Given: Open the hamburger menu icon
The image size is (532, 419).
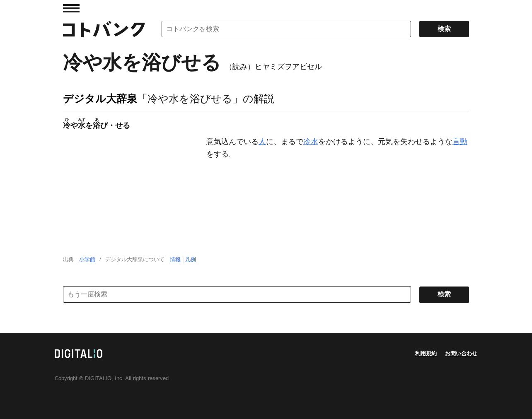Looking at the screenshot, I should pyautogui.click(x=71, y=8).
